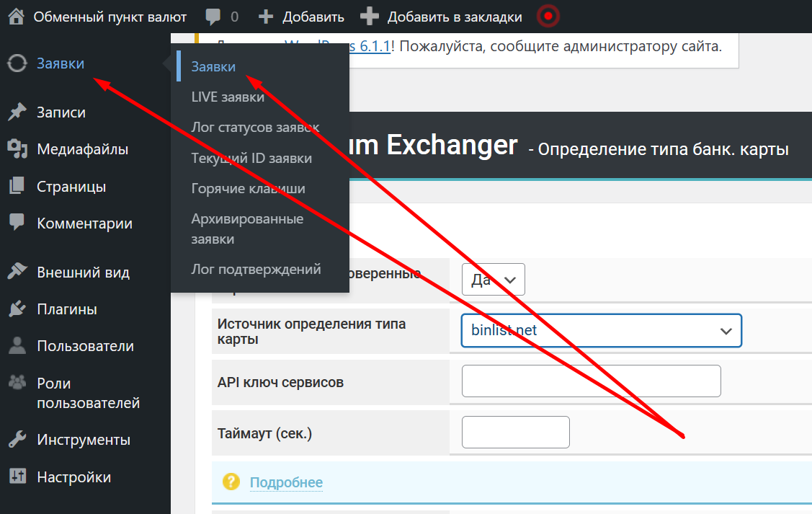The image size is (812, 514).
Task: Click the red record circle icon
Action: [549, 16]
